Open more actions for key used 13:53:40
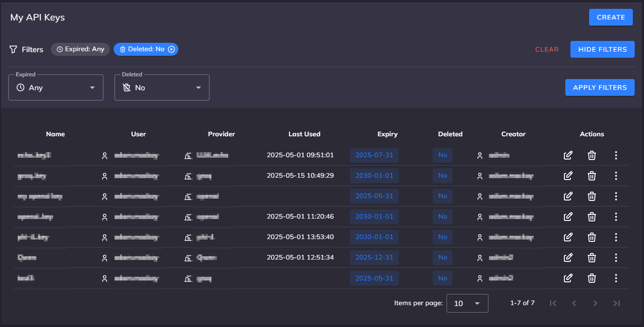This screenshot has width=644, height=327. (616, 237)
